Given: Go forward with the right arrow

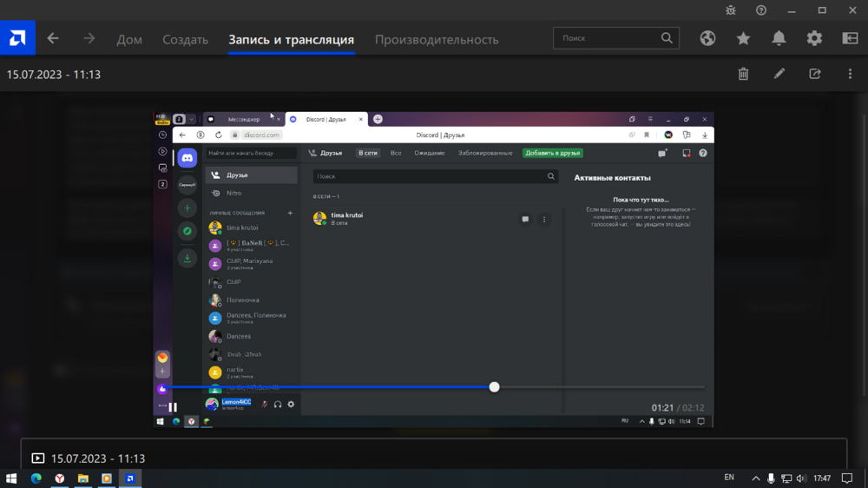Looking at the screenshot, I should point(89,38).
